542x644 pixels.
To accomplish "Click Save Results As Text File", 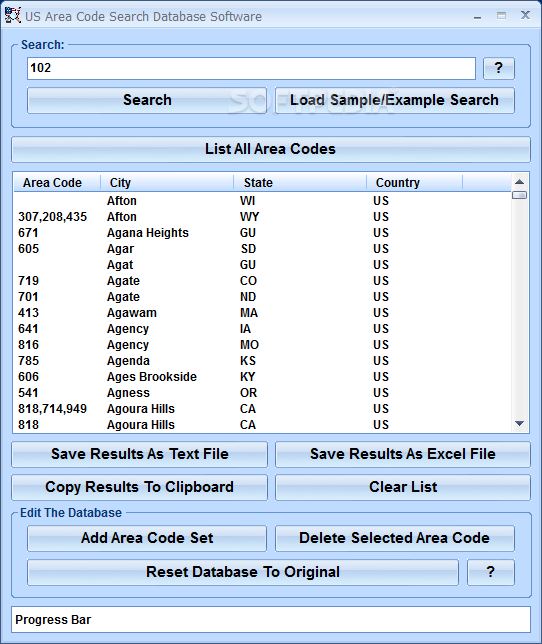I will coord(140,454).
